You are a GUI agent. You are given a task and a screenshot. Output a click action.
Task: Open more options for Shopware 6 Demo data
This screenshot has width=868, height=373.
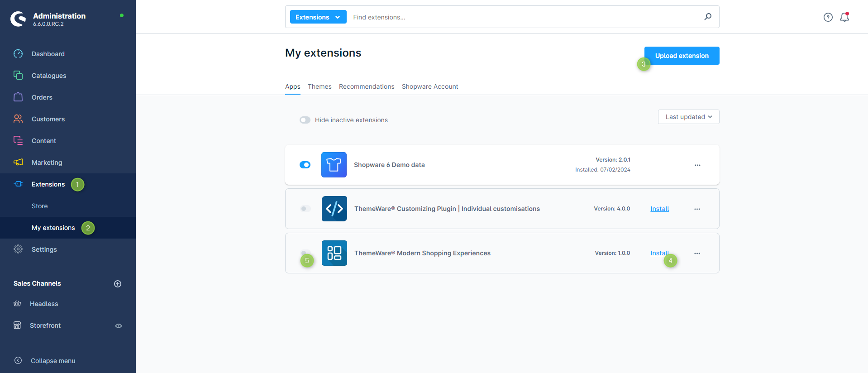click(x=697, y=165)
